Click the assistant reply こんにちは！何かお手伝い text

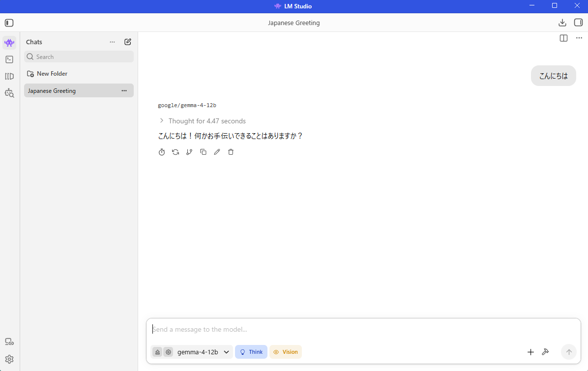click(x=230, y=136)
